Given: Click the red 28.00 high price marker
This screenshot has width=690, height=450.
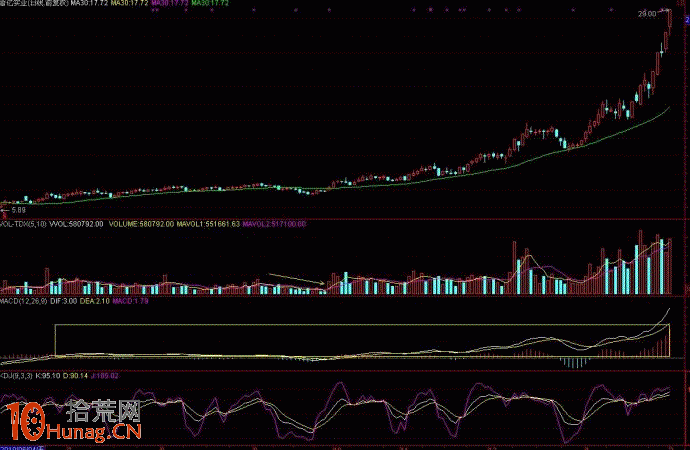Looking at the screenshot, I should tap(648, 14).
